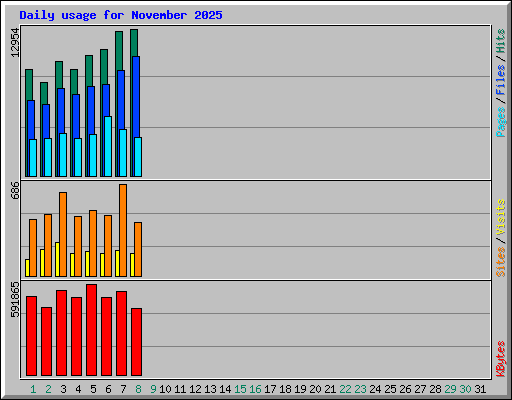This screenshot has height=400, width=512.
Task: Click day 10 on the date axis
Action: [x=165, y=389]
